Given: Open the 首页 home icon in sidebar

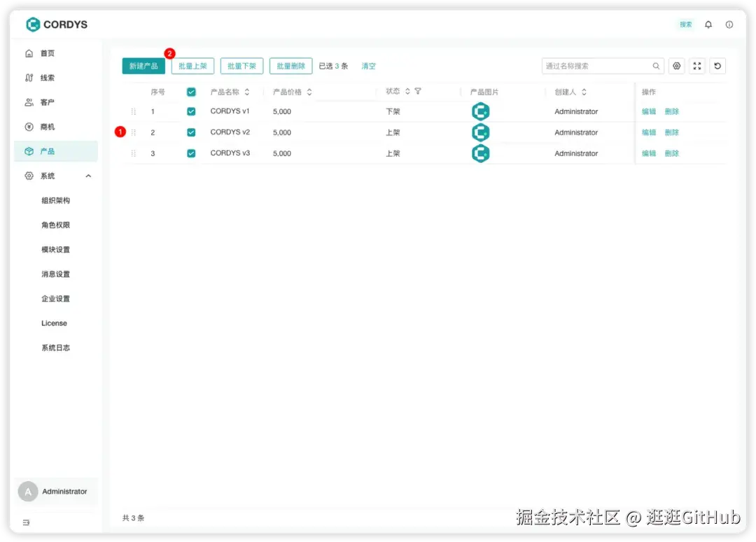Looking at the screenshot, I should tap(29, 53).
